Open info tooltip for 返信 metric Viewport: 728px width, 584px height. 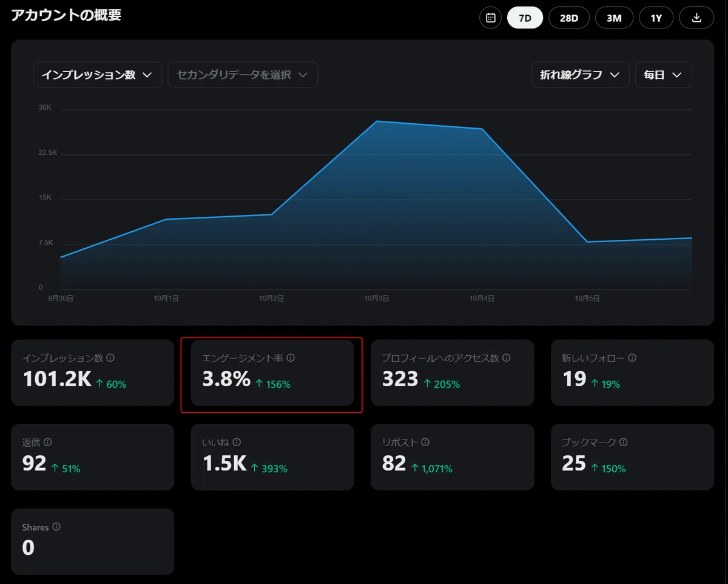click(x=48, y=443)
